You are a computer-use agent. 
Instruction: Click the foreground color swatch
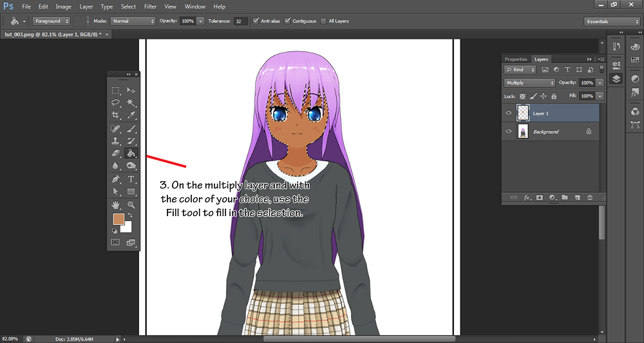click(118, 219)
